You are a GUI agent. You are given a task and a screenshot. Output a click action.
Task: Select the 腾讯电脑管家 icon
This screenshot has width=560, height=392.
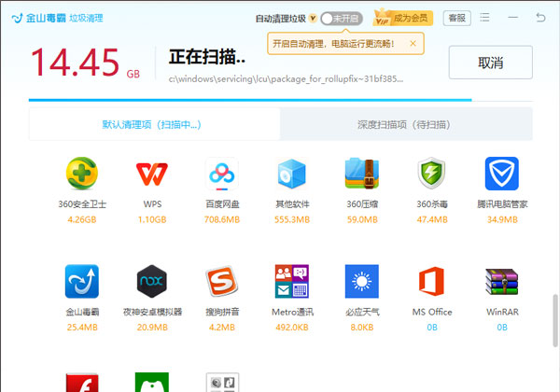pos(502,174)
